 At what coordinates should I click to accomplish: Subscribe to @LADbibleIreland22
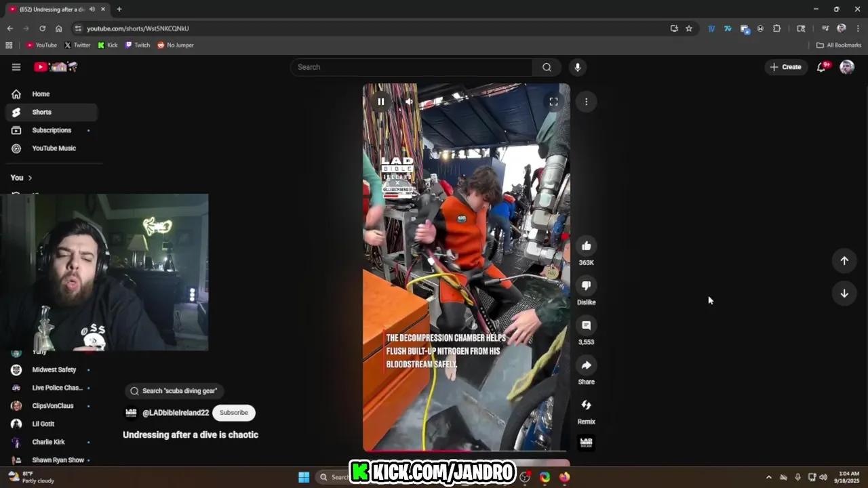234,412
